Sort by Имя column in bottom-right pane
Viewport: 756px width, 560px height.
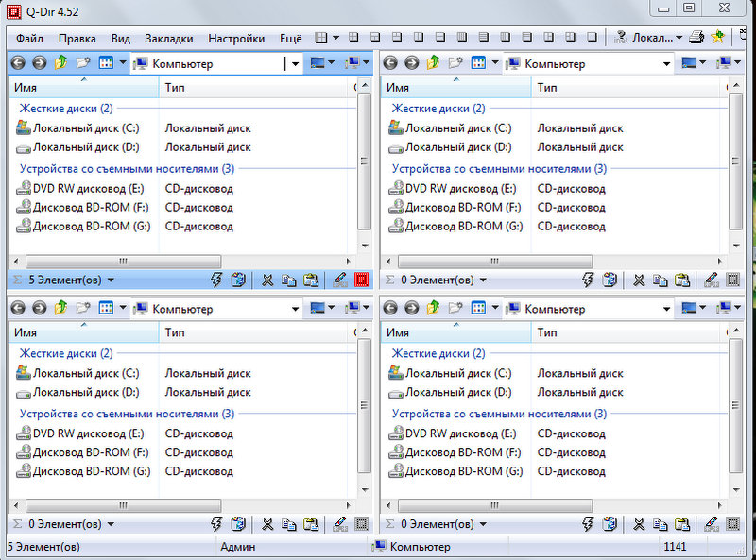[x=456, y=332]
